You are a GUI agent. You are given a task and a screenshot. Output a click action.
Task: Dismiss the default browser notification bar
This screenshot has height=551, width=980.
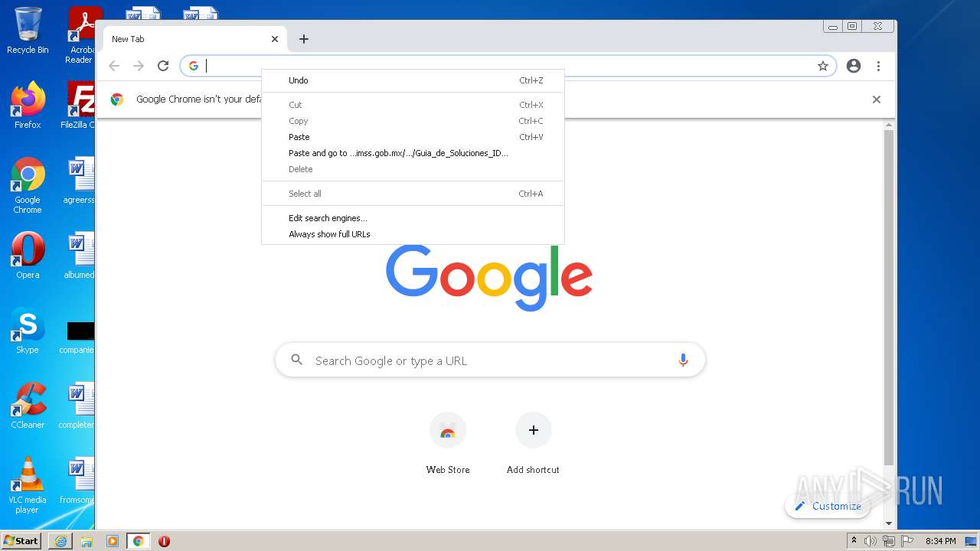[x=877, y=99]
